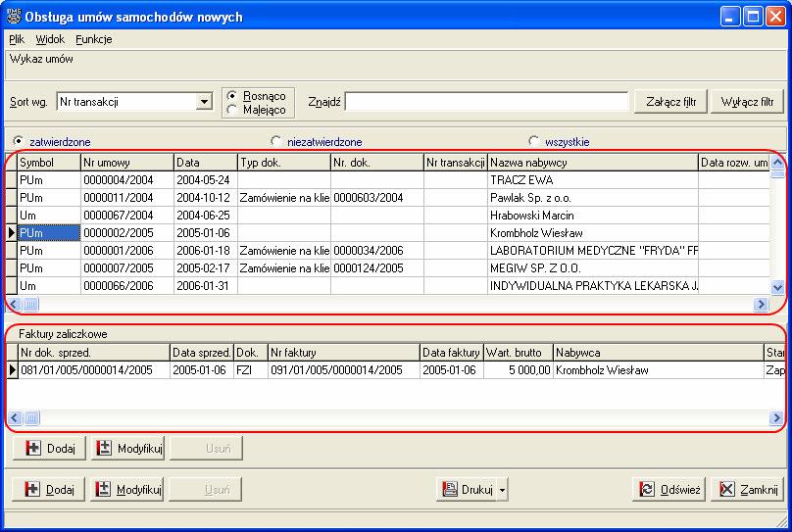The width and height of the screenshot is (792, 532).
Task: Select the Pawlak Sp. z o.o. cell
Action: tap(593, 198)
